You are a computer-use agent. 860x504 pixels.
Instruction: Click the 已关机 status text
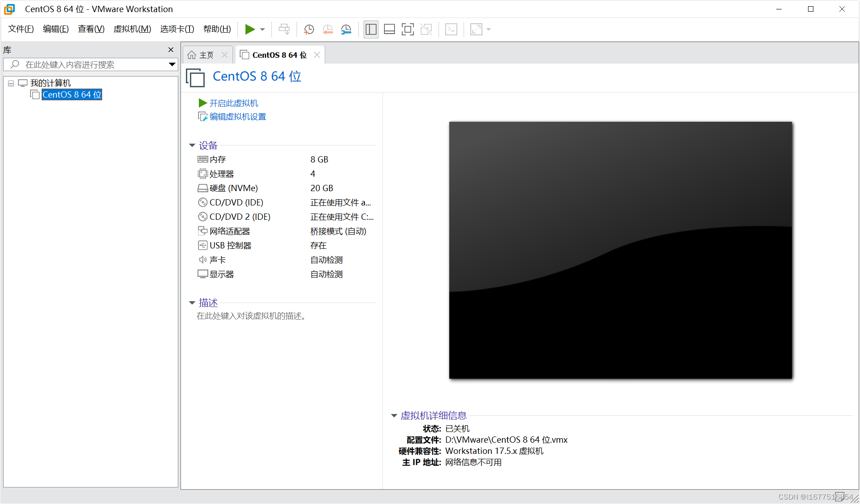point(457,429)
